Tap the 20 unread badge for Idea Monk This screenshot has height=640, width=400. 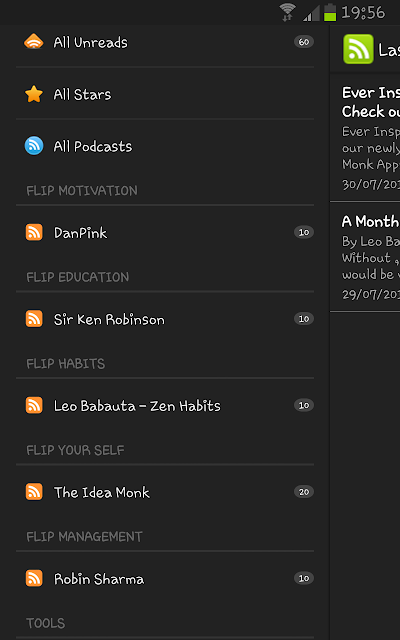(304, 492)
